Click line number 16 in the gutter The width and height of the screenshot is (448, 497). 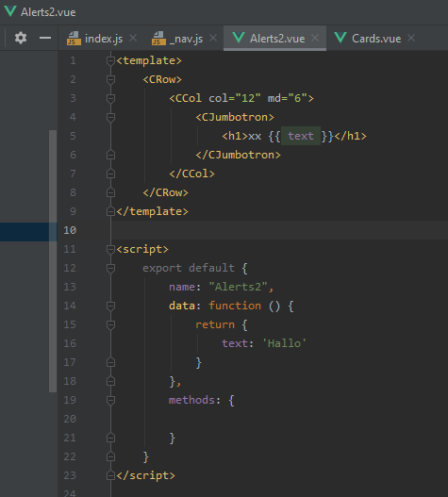(x=70, y=343)
